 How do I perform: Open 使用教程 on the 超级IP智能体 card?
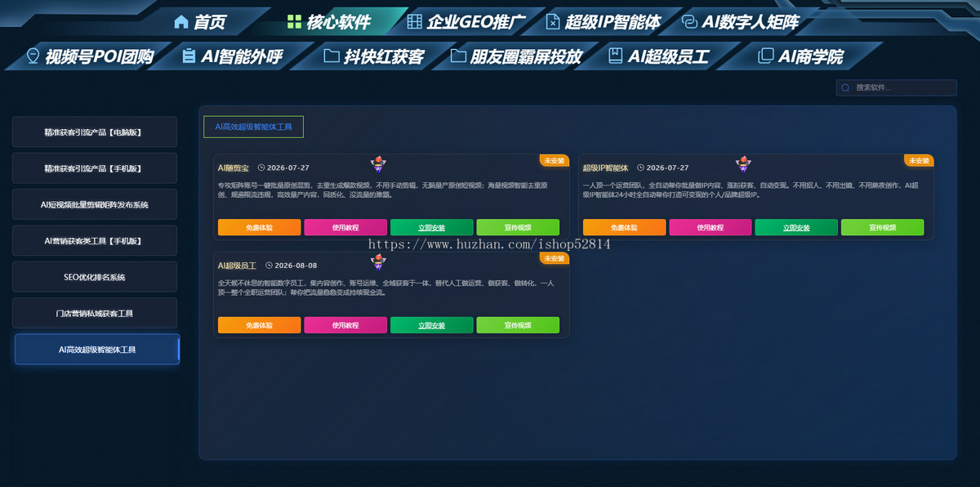(x=710, y=227)
